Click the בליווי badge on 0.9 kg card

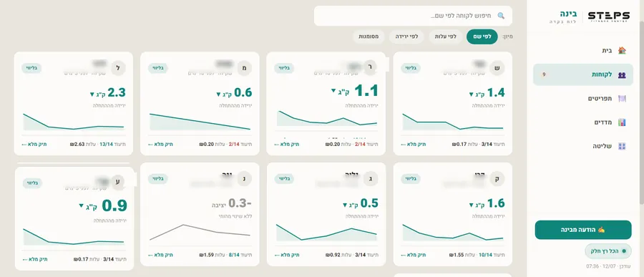[31, 183]
